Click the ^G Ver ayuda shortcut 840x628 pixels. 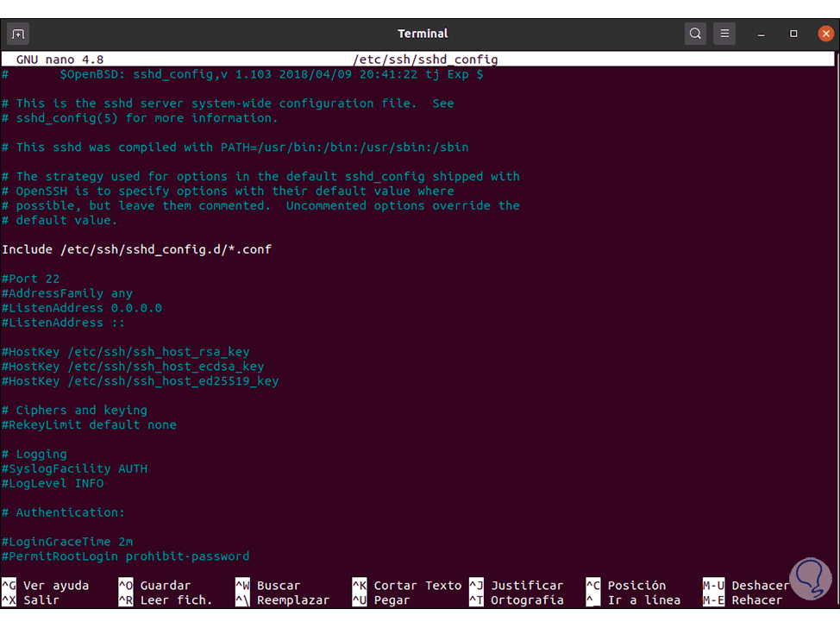tap(45, 585)
